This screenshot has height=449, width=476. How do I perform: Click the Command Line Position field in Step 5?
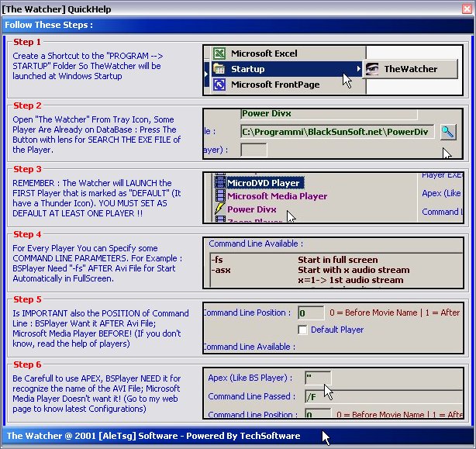pos(311,313)
